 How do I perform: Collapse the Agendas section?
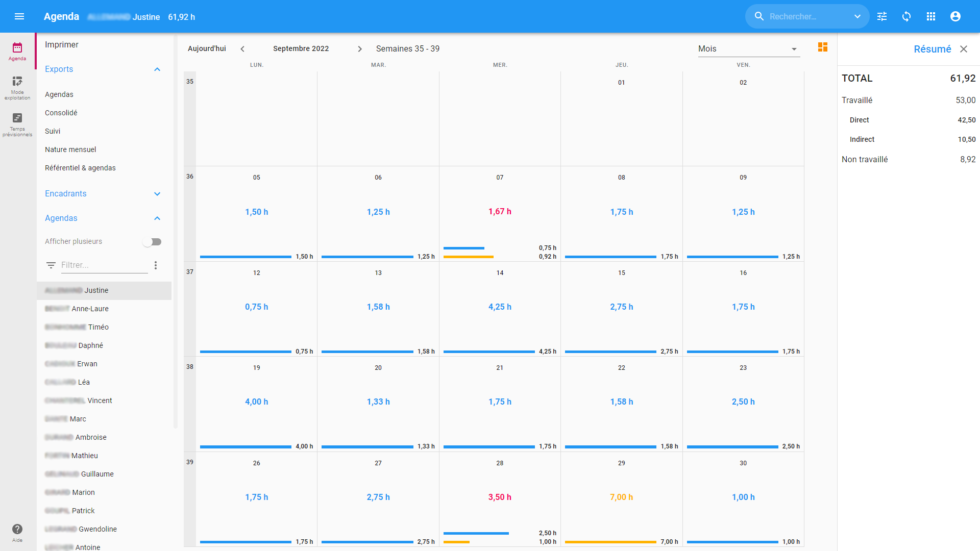pyautogui.click(x=157, y=218)
